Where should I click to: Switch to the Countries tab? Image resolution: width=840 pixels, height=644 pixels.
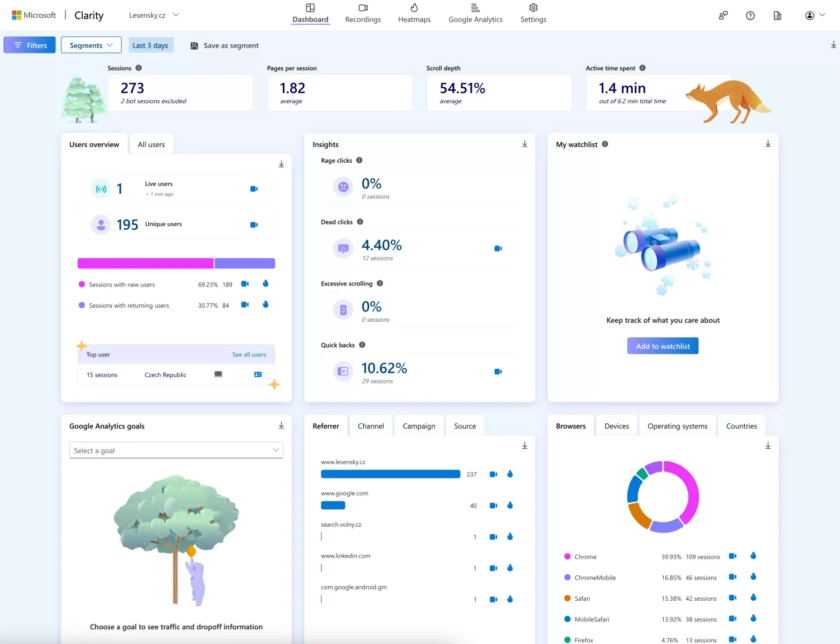pos(741,426)
